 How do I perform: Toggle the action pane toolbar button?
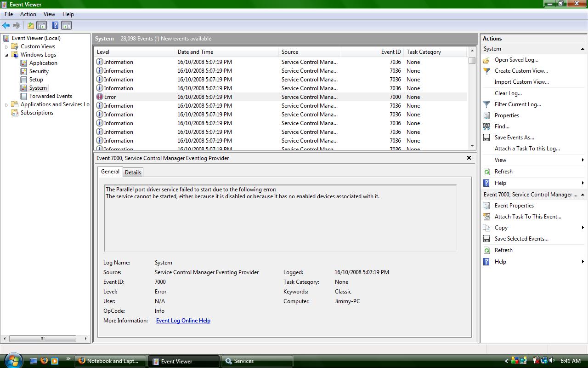(x=66, y=26)
